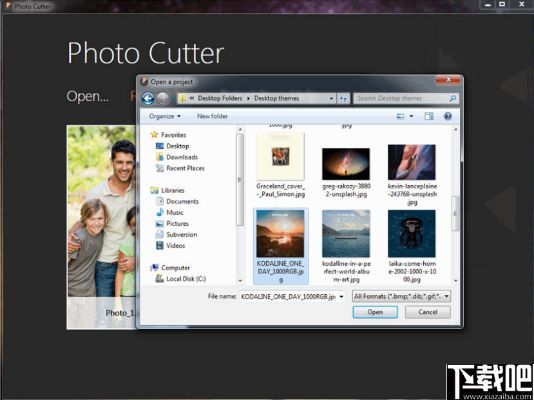Open the Organize menu

coord(165,116)
